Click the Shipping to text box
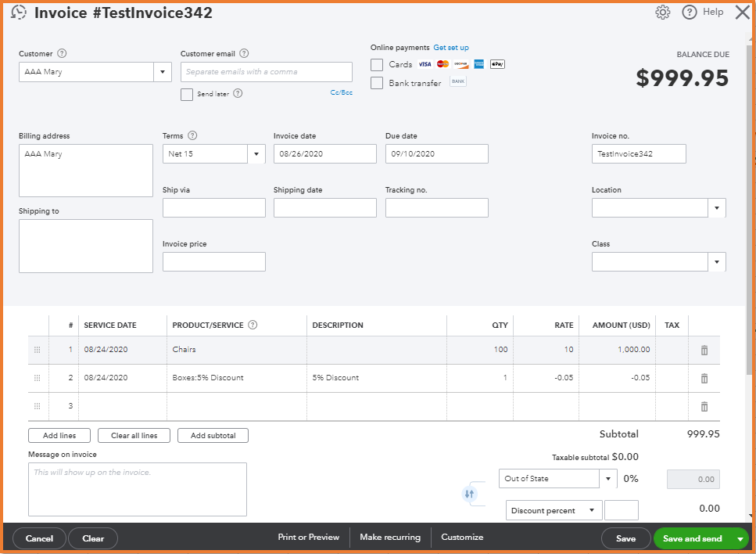This screenshot has height=554, width=756. pyautogui.click(x=86, y=246)
